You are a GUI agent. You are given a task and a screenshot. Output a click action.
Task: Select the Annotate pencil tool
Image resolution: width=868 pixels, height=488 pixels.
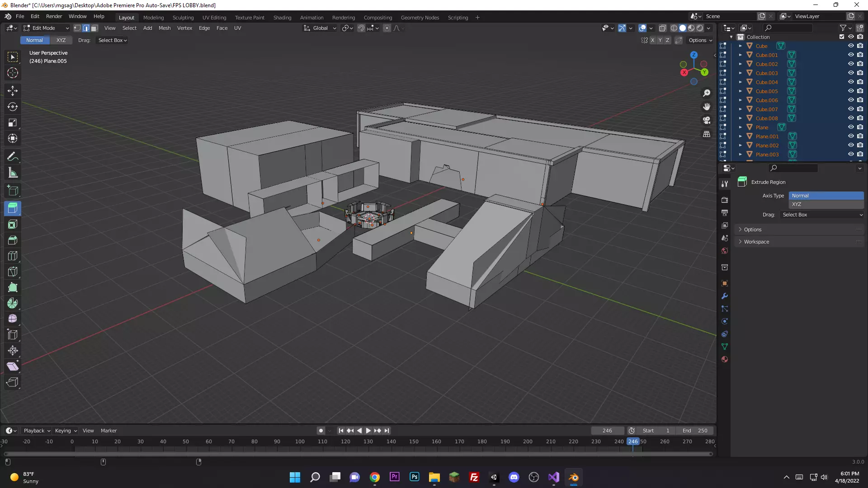click(13, 157)
